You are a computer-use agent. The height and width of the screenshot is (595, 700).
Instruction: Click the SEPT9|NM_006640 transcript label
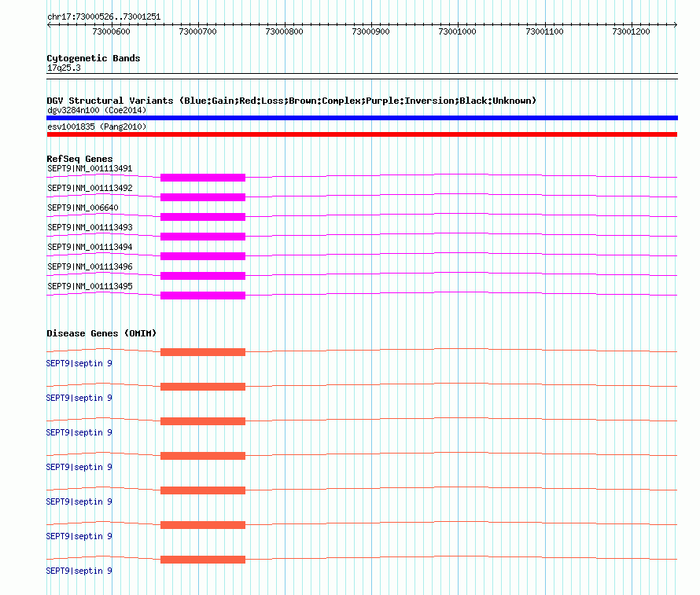[83, 208]
